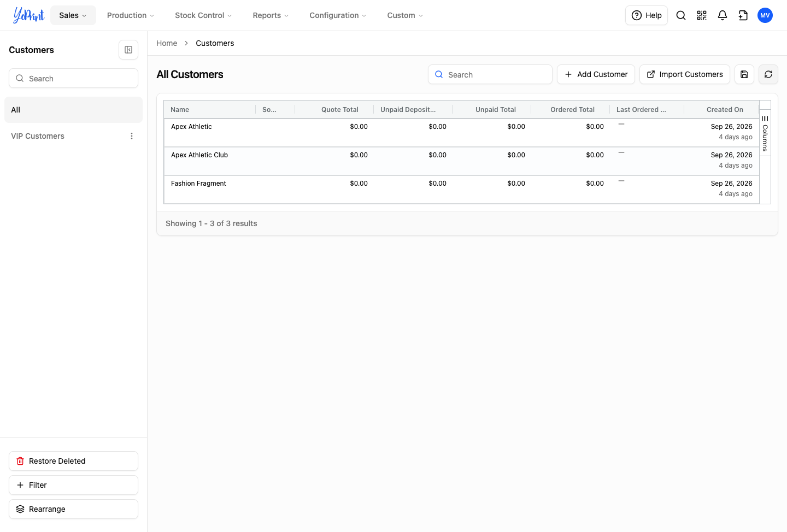
Task: Expand the Production menu
Action: [x=131, y=15]
